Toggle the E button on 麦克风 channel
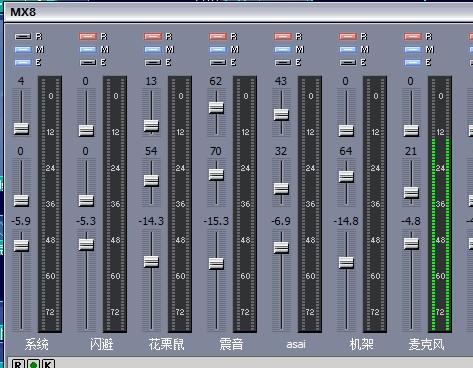 [x=413, y=62]
